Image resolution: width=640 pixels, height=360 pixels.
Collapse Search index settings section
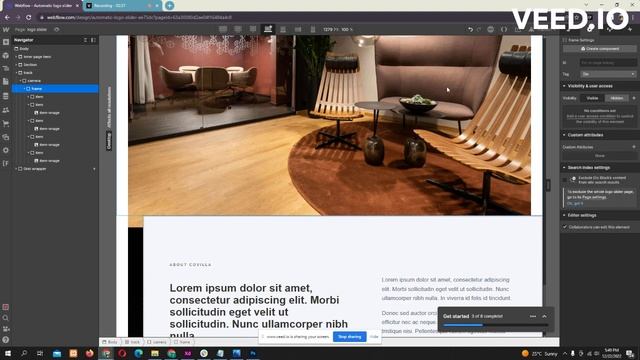click(564, 168)
